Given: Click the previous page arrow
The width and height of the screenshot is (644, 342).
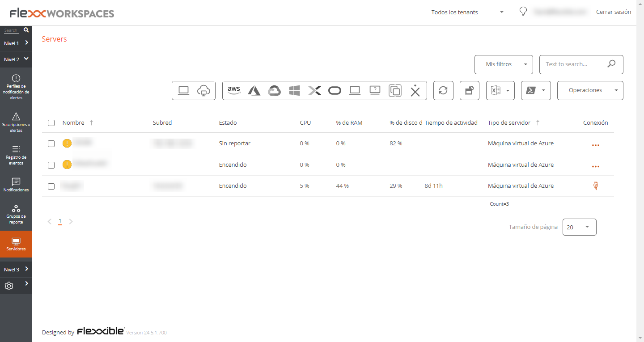Looking at the screenshot, I should 50,221.
